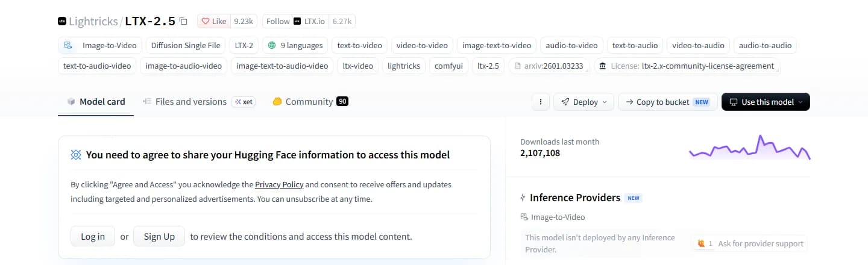Click the Copy to bucket button

pos(668,102)
